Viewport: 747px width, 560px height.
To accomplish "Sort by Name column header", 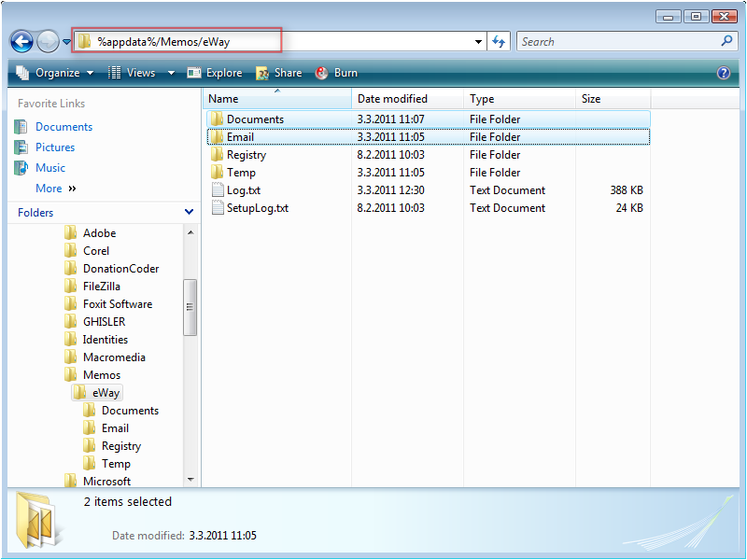I will (x=277, y=99).
